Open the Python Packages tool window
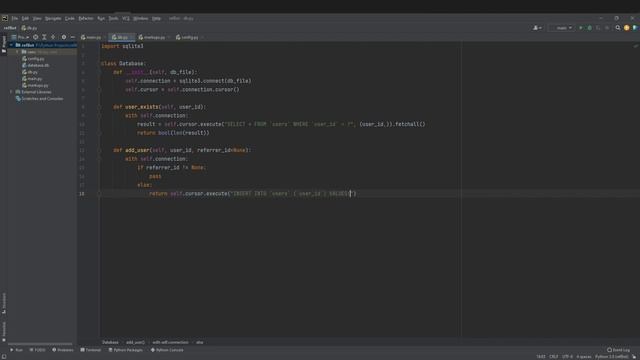 click(126, 350)
